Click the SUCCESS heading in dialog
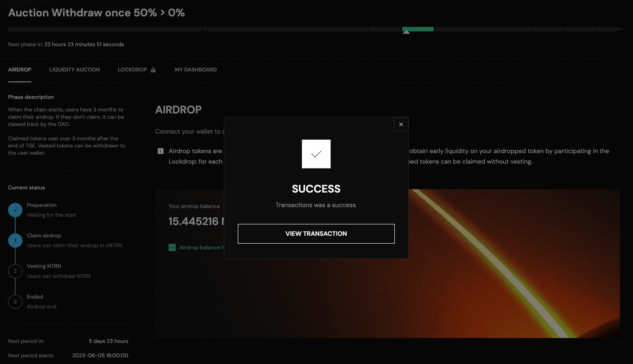633x364 pixels. pyautogui.click(x=316, y=189)
